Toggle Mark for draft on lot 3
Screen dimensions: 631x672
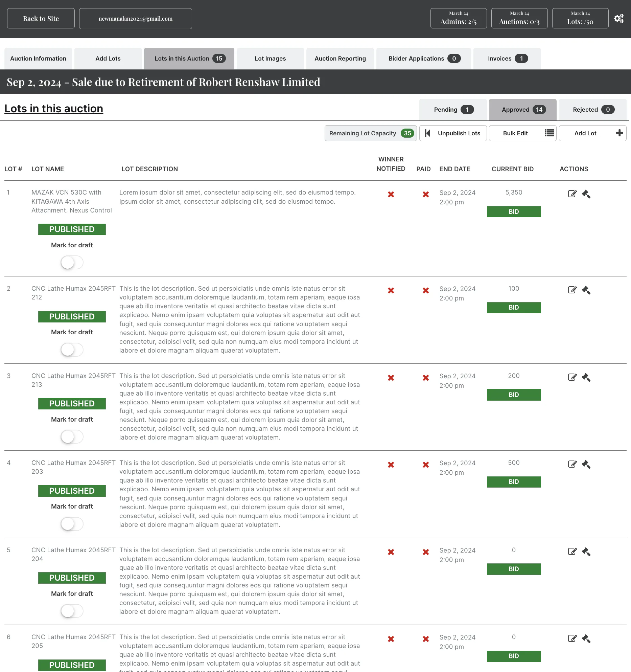coord(72,437)
